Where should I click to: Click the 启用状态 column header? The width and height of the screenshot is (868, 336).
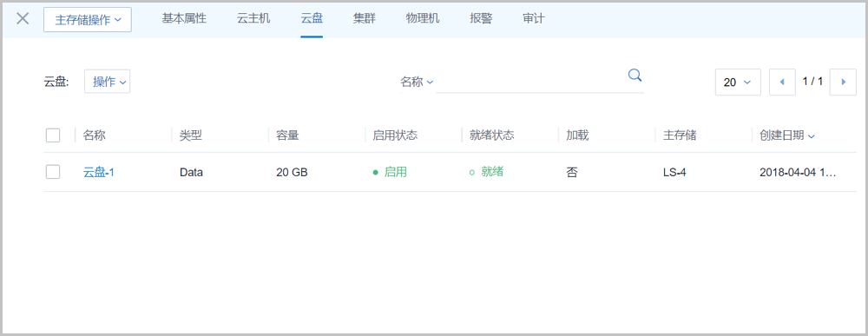coord(395,135)
